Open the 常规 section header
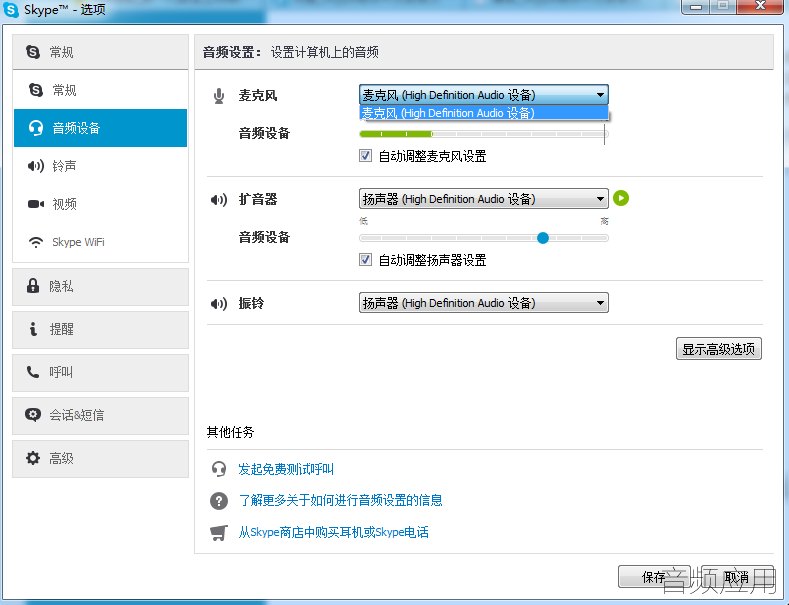The image size is (789, 605). coord(100,52)
